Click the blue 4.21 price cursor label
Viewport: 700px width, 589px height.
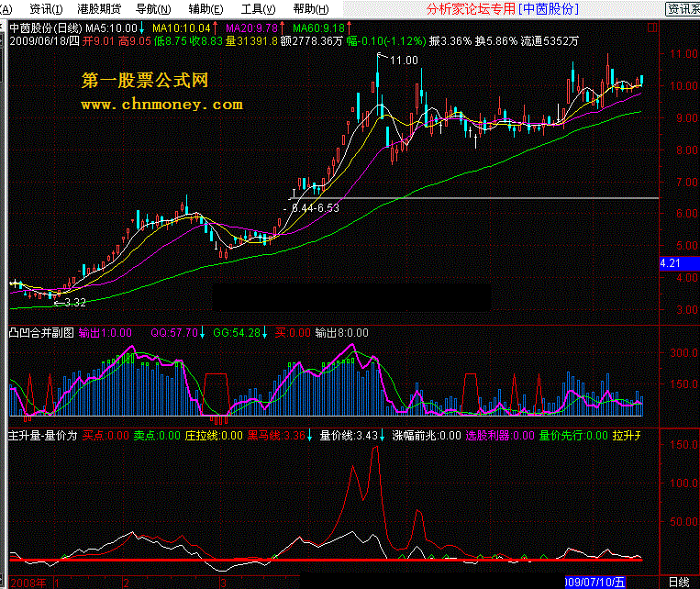pyautogui.click(x=680, y=263)
